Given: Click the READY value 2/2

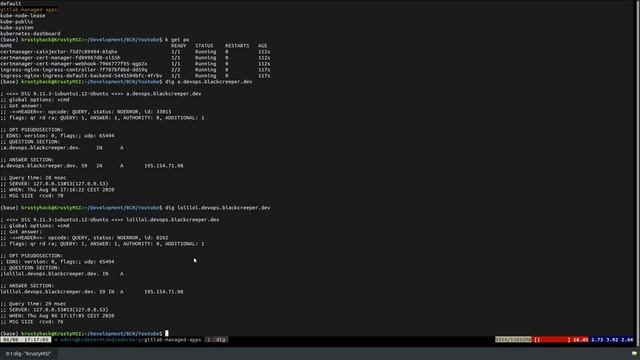Looking at the screenshot, I should tap(176, 70).
